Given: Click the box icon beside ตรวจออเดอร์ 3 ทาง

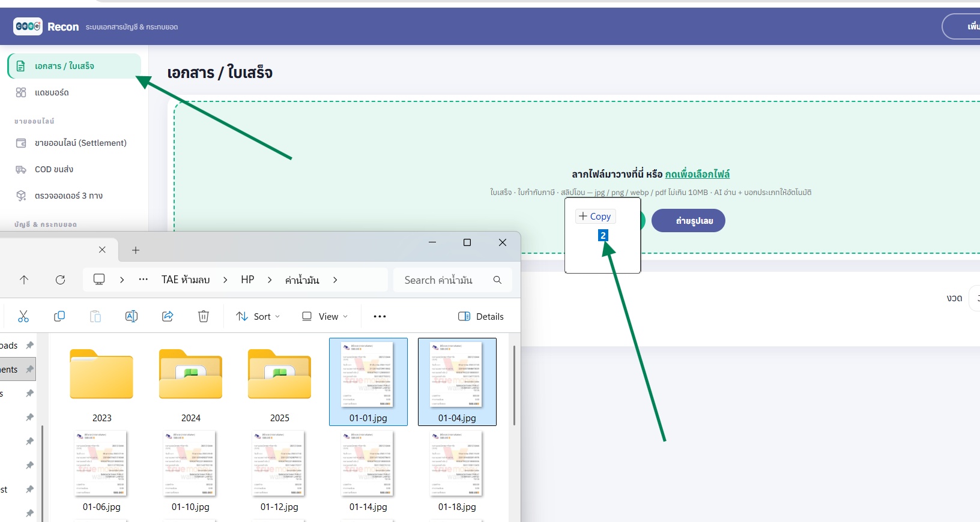Looking at the screenshot, I should (21, 196).
